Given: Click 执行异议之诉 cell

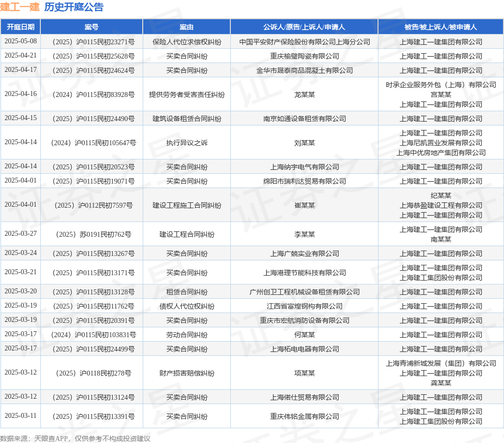Looking at the screenshot, I should pos(187,143).
